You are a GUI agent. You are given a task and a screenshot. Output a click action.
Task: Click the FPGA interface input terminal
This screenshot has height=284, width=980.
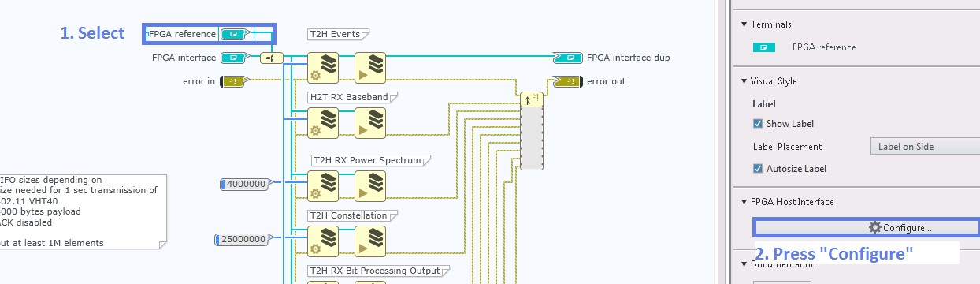(x=233, y=58)
